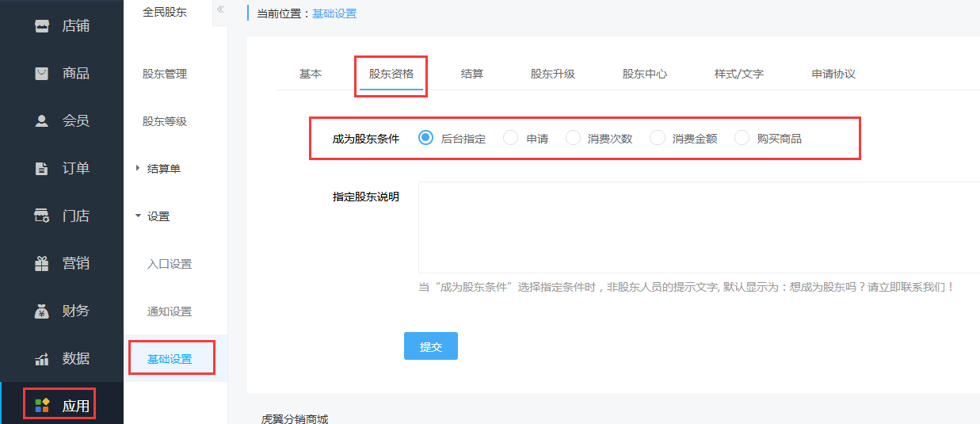
Task: Expand the 结算单 submenu
Action: tap(158, 169)
